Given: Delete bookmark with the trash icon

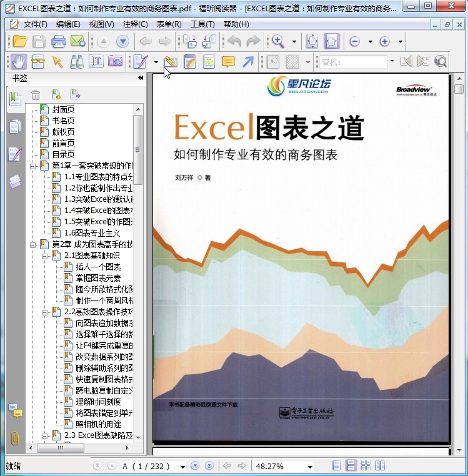Looking at the screenshot, I should point(36,95).
